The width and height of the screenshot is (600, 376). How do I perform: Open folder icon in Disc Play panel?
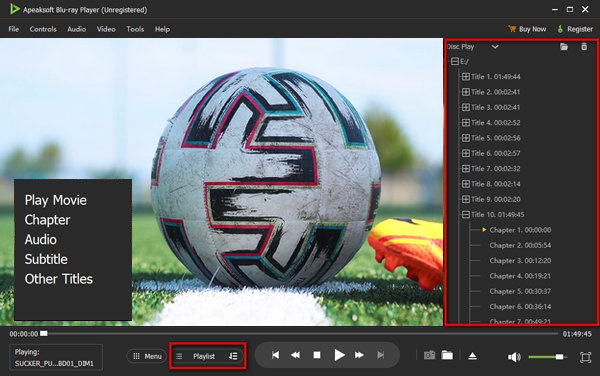coord(564,47)
